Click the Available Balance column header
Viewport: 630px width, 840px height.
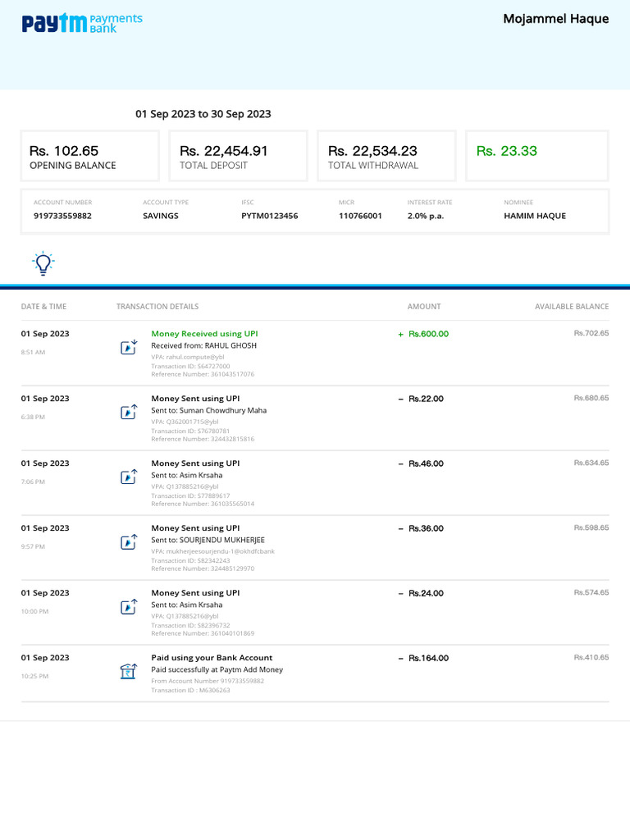pyautogui.click(x=572, y=307)
